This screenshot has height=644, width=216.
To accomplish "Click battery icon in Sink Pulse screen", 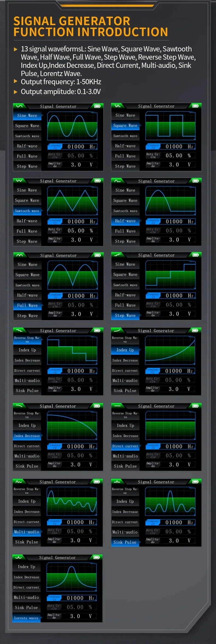I will 195,482.
